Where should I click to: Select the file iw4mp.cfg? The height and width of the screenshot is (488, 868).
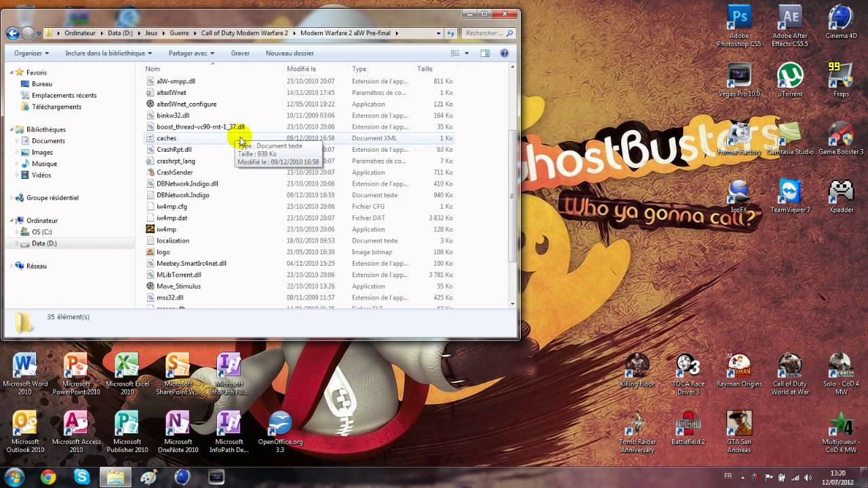[172, 206]
